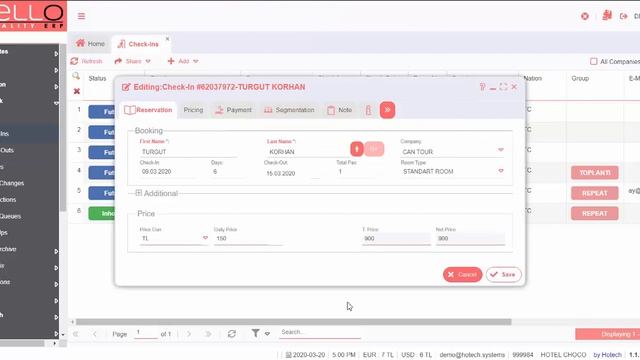640x360 pixels.
Task: Click the Cancel button
Action: 462,275
